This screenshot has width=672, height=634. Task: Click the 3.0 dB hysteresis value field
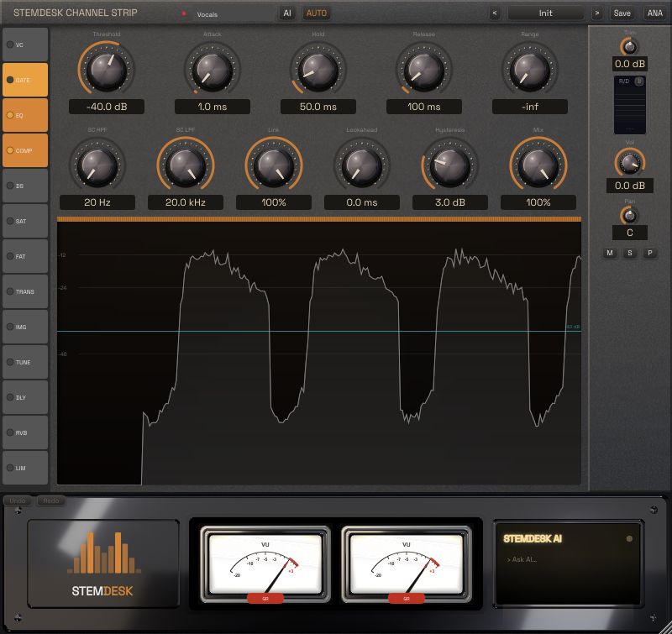point(450,202)
